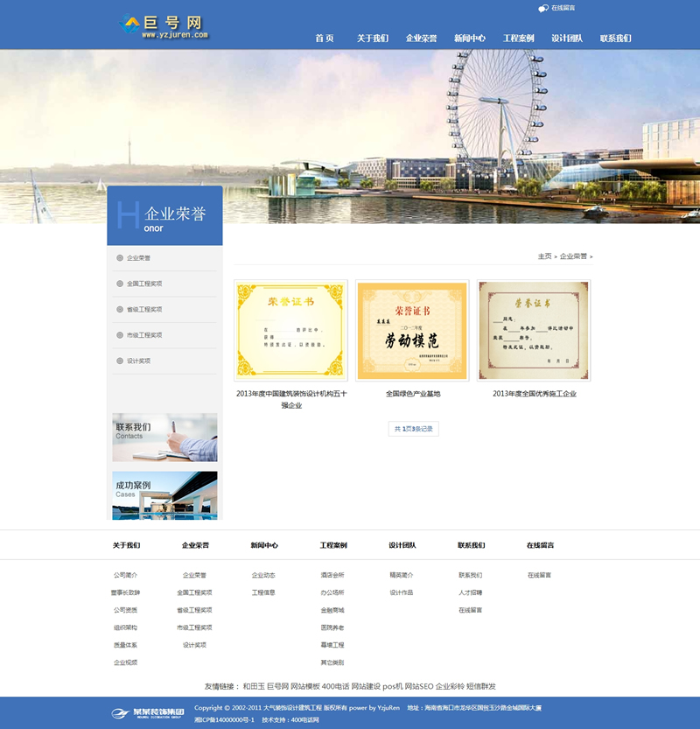Click the pagination box showing 共 1页3条记录
Screen dimensions: 700x729
coord(413,429)
